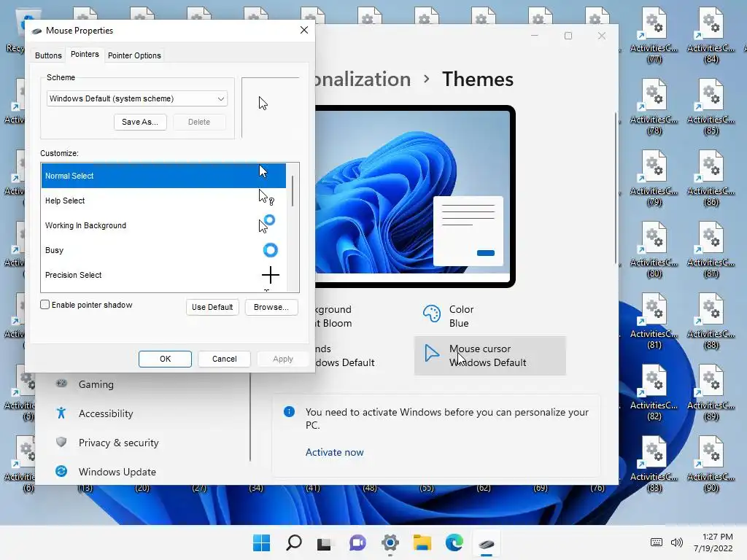Click the Privacy shield icon
Screen dimensions: 747x560
(x=61, y=442)
